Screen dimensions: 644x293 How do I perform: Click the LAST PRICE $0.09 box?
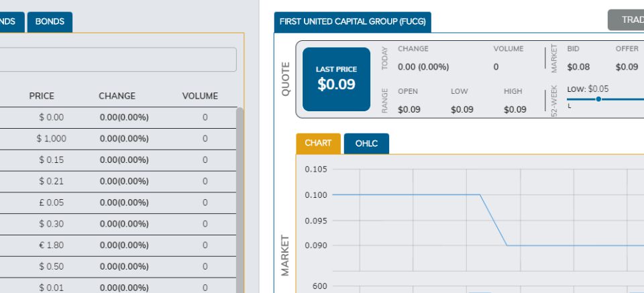[x=336, y=79]
